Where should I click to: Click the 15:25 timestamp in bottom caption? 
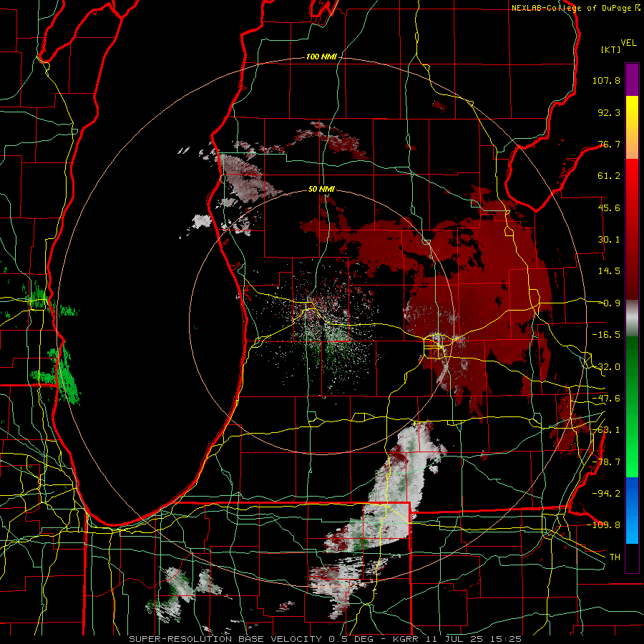tap(506, 639)
